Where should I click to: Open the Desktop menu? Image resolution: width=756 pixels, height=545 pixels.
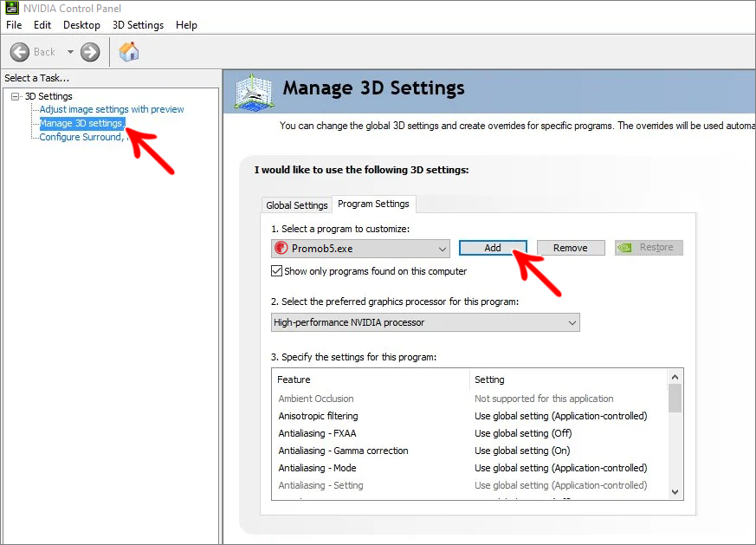[x=81, y=25]
